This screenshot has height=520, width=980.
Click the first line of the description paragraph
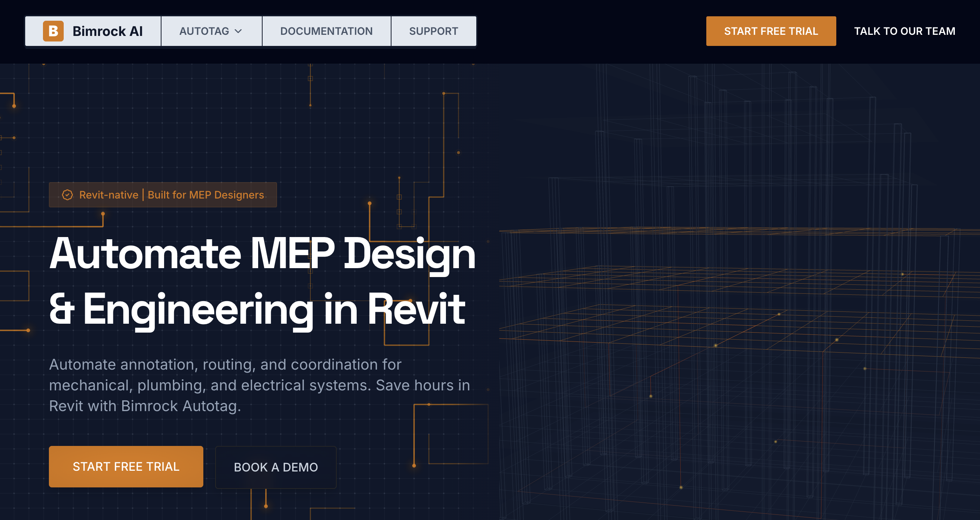pyautogui.click(x=225, y=364)
